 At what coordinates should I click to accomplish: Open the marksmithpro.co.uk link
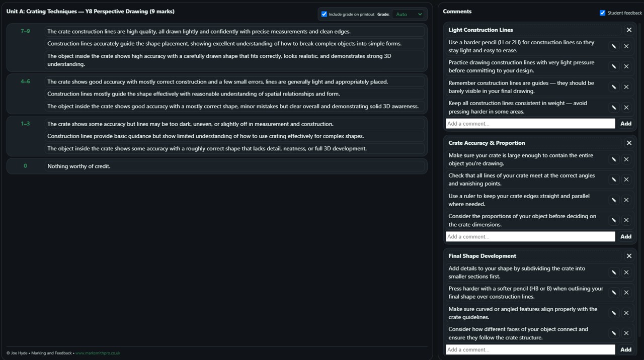98,353
